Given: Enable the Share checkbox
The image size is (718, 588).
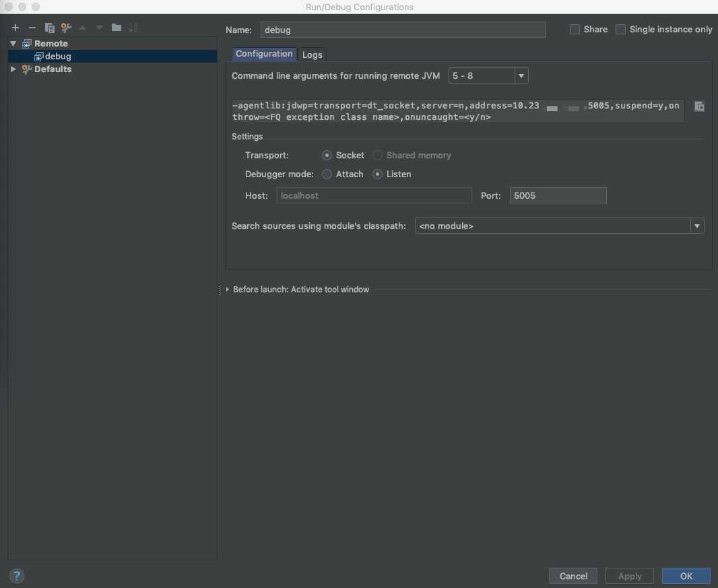Looking at the screenshot, I should click(575, 30).
